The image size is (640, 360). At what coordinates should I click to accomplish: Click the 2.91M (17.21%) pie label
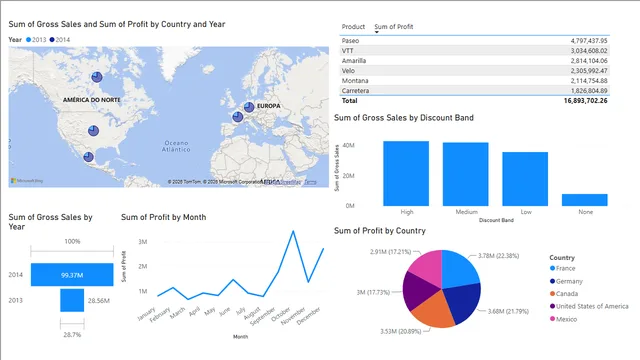click(x=391, y=252)
